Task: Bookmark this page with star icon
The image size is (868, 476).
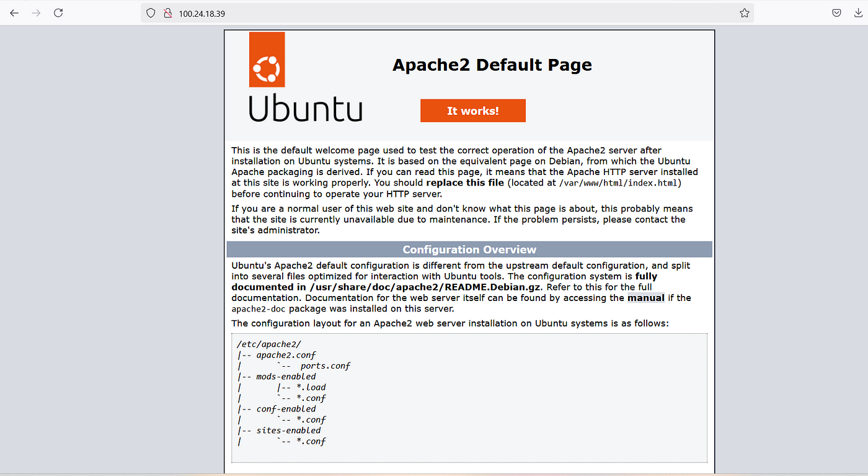Action: pyautogui.click(x=745, y=13)
